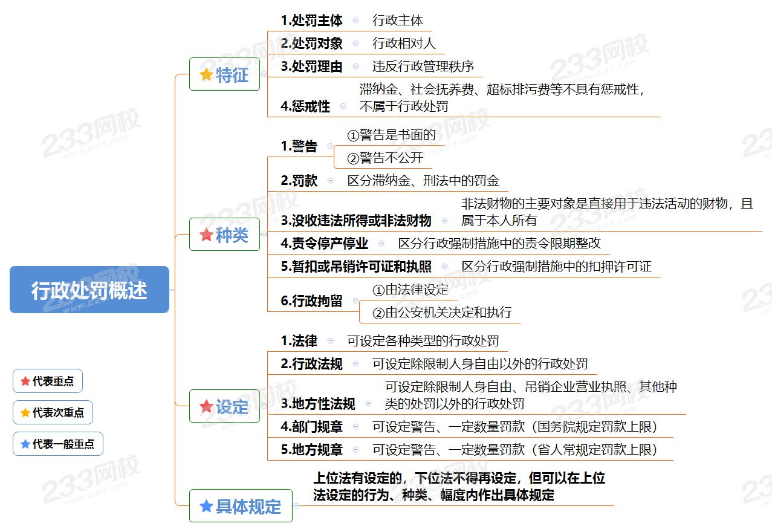This screenshot has width=772, height=532.
Task: Select the 代表一般重点 legend box
Action: point(58,444)
